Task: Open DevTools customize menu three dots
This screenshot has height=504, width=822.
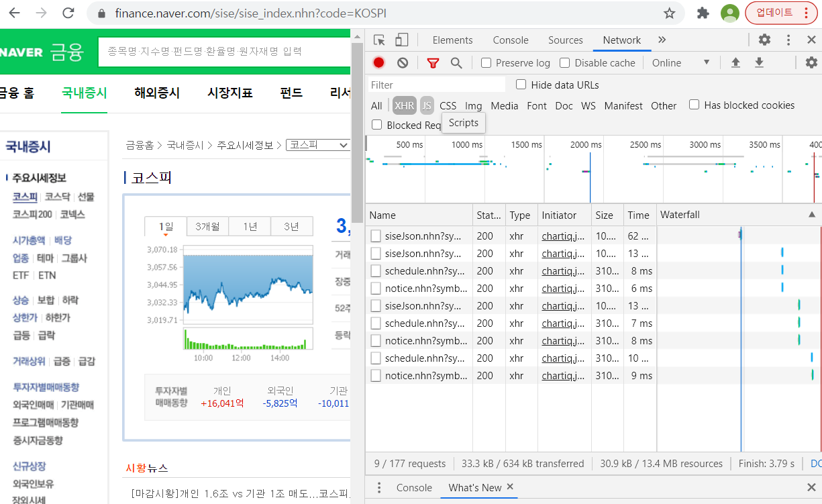Action: [x=788, y=40]
